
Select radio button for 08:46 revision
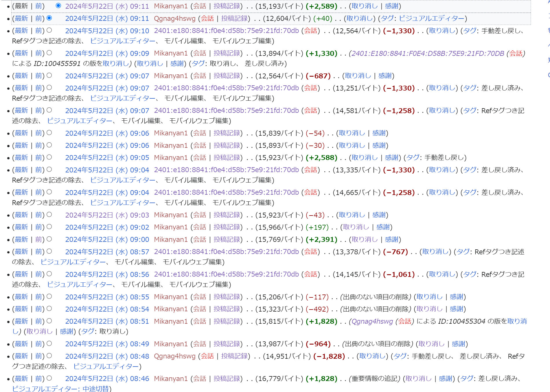pyautogui.click(x=49, y=378)
